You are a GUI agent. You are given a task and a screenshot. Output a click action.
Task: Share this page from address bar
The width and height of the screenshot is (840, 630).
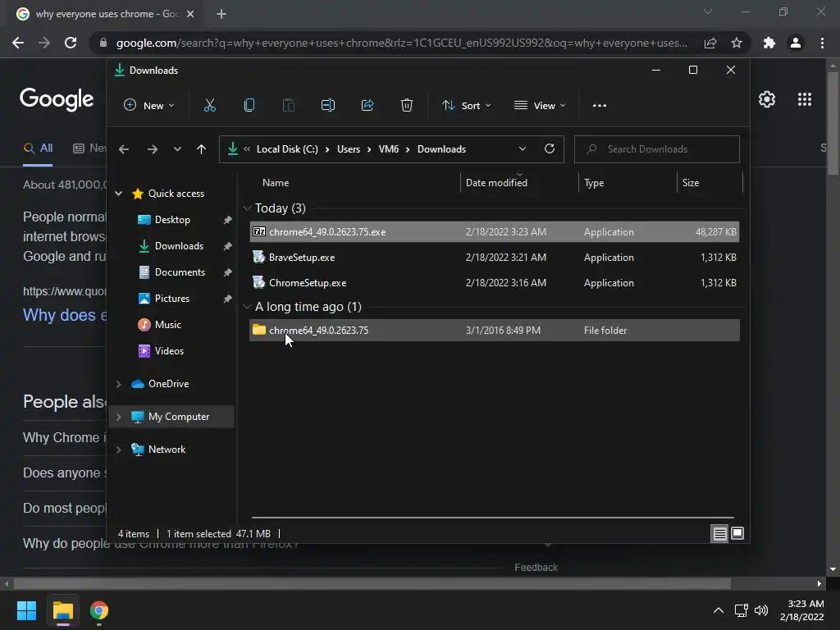tap(710, 43)
